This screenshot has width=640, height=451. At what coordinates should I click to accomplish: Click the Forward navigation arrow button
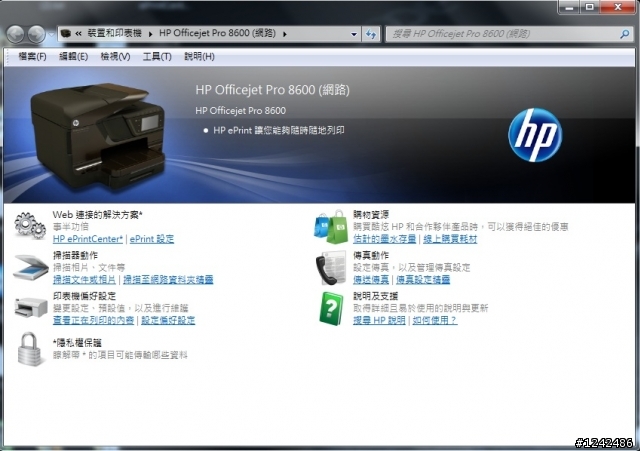click(x=36, y=34)
